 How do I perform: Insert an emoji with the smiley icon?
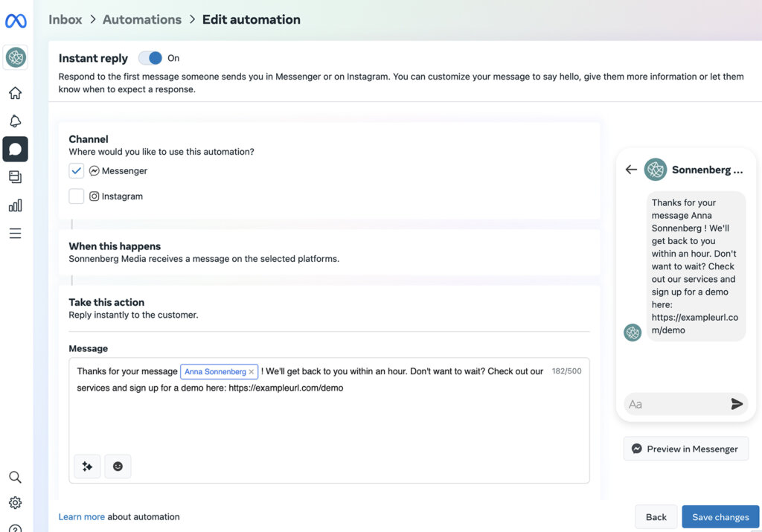coord(117,466)
